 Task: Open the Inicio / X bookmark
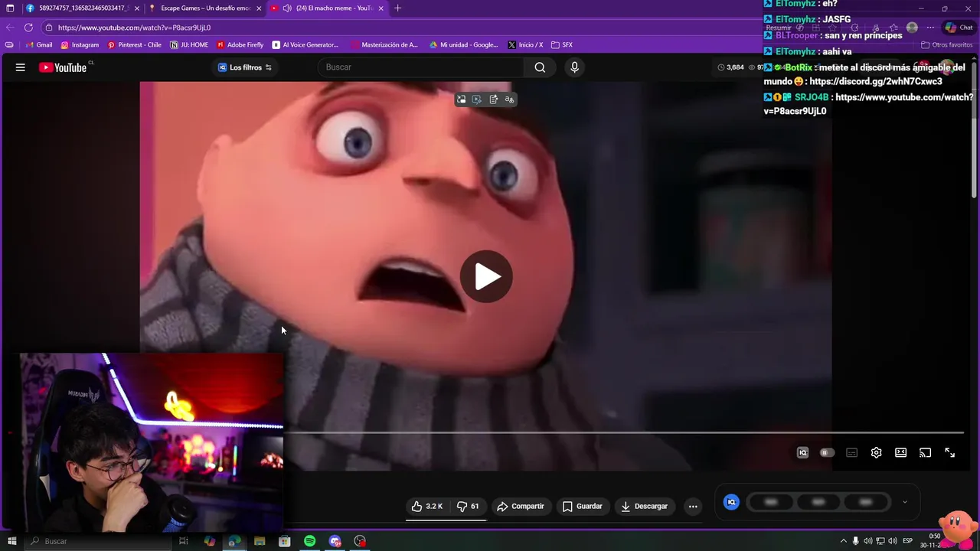[525, 45]
